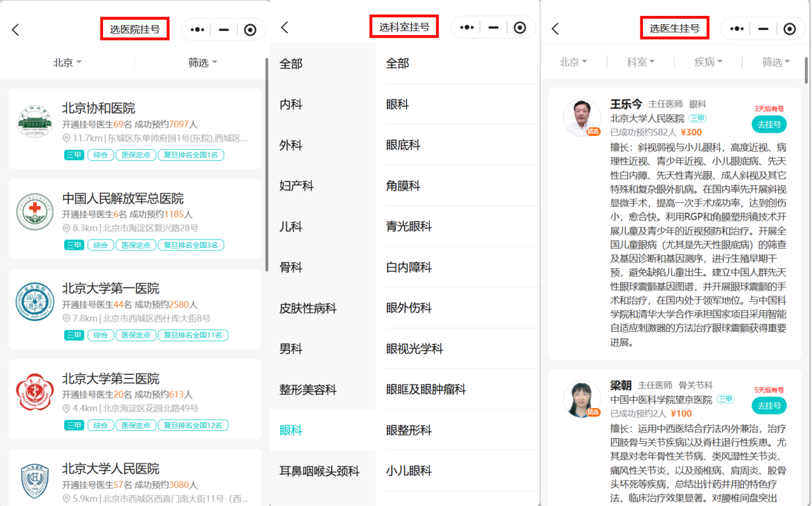This screenshot has height=506, width=812.
Task: Tap 去挂号 for doctor 王乐今
Action: (769, 124)
